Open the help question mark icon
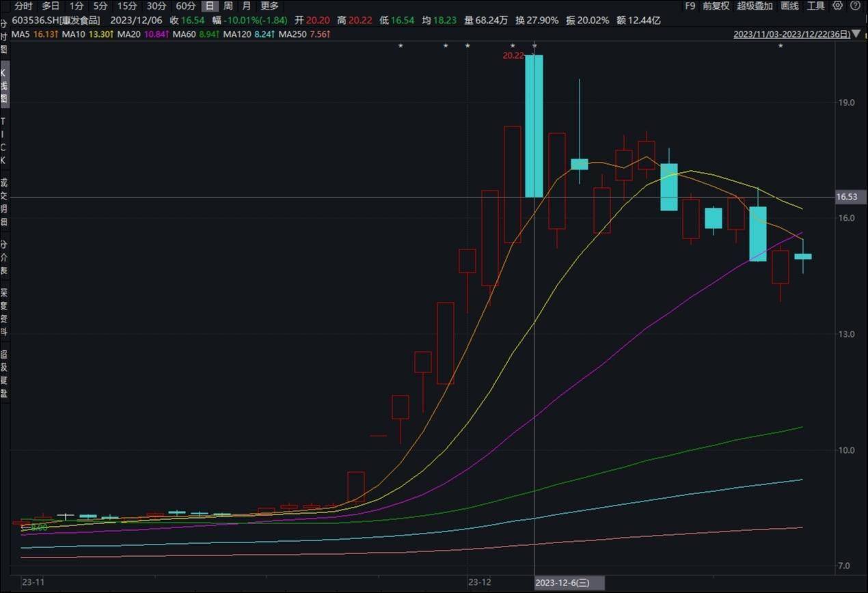This screenshot has width=868, height=593. click(856, 6)
